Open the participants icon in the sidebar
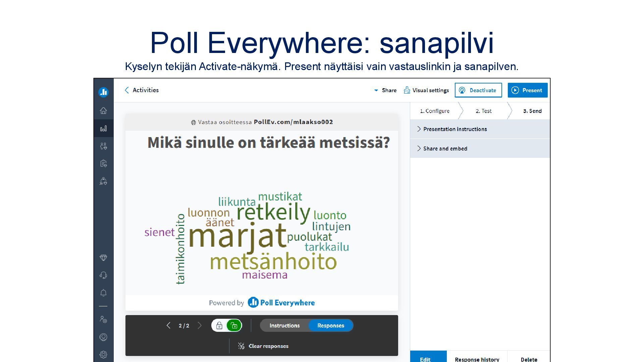Viewport: 644px width, 362px height. (103, 146)
